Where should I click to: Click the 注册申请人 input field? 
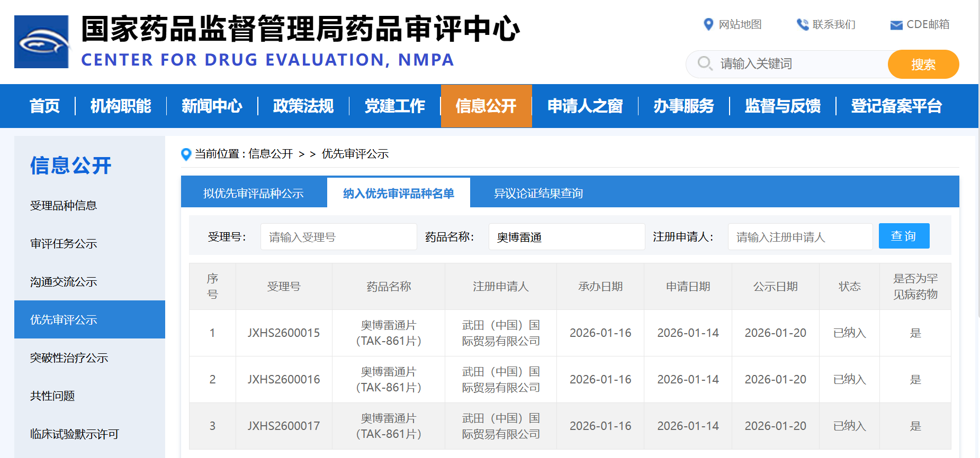coord(800,236)
